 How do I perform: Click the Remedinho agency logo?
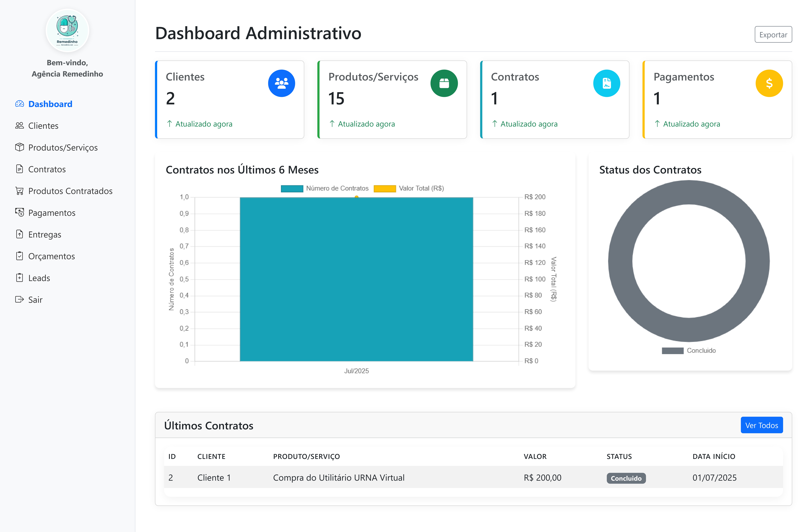[67, 30]
